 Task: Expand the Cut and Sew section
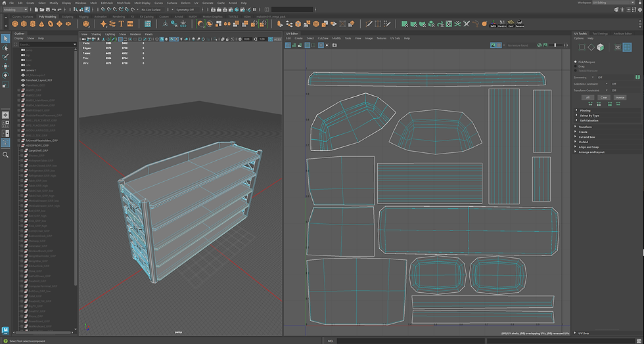pos(587,137)
